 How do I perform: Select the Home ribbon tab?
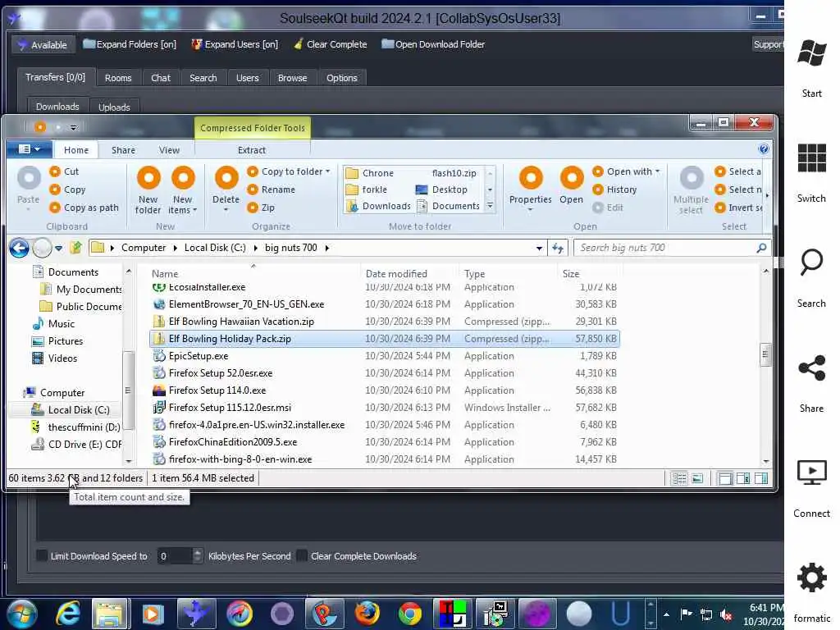76,150
